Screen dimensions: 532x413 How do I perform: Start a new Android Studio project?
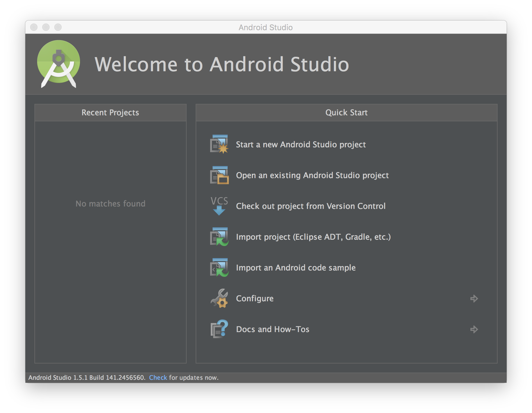[301, 145]
